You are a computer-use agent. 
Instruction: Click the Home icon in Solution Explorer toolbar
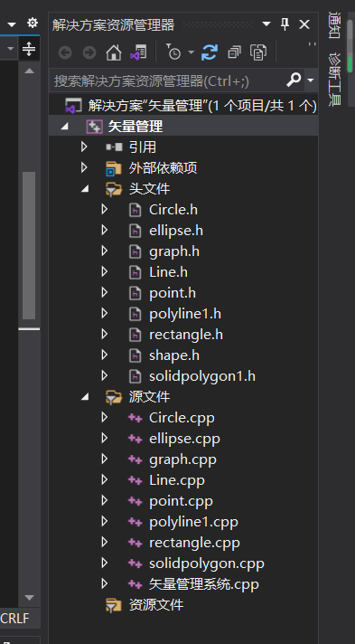(x=114, y=52)
